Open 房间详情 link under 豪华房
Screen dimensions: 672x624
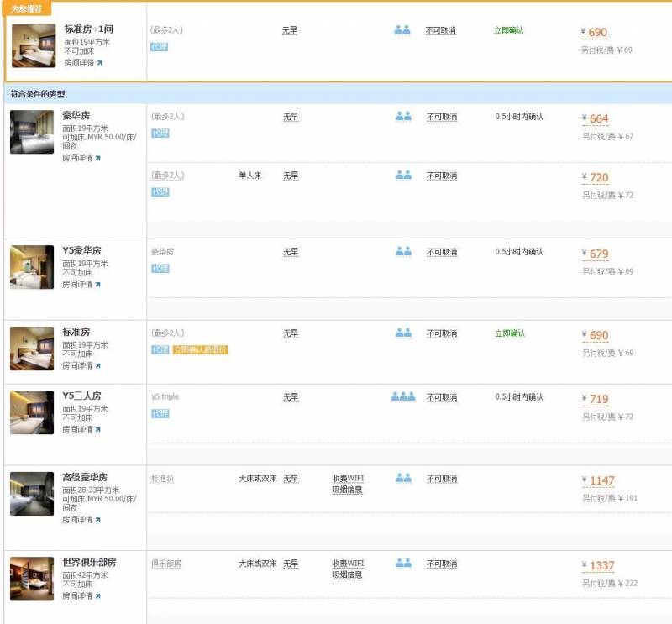(x=81, y=157)
